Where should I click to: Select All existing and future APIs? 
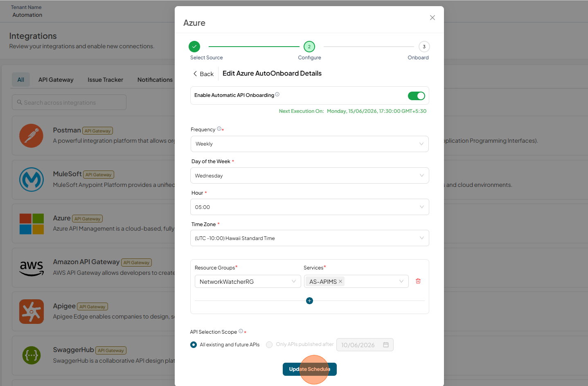click(x=194, y=345)
